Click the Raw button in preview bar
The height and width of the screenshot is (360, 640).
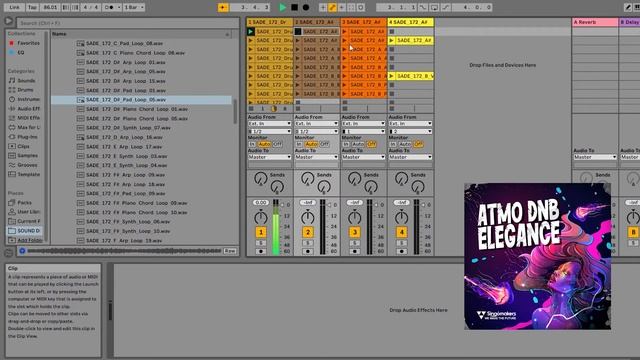230,251
